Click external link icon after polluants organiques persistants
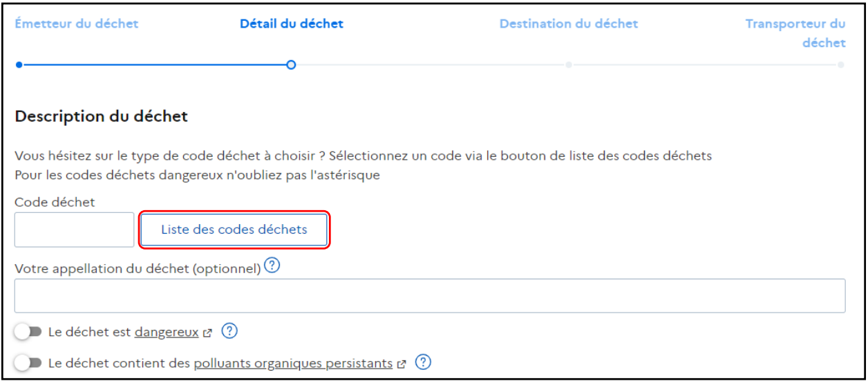 tap(402, 364)
